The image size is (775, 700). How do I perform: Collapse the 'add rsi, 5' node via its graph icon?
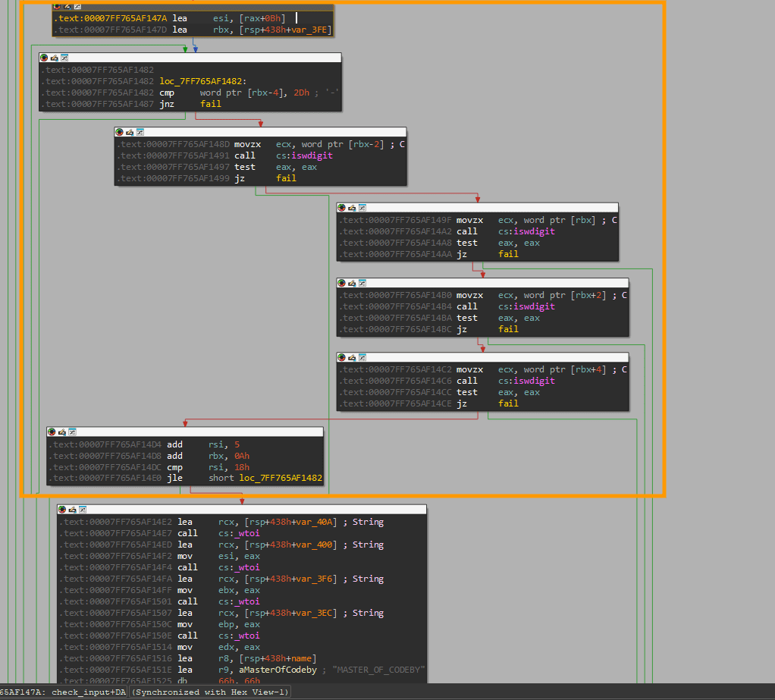click(73, 432)
